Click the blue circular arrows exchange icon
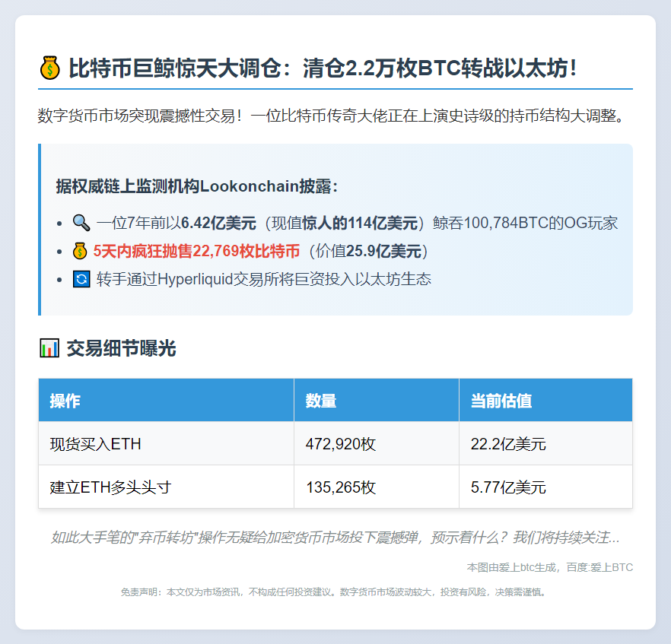Image resolution: width=671 pixels, height=644 pixels. (x=80, y=279)
